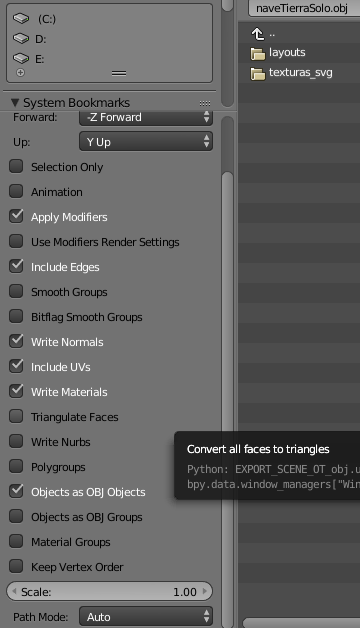Select the C: drive icon
The image size is (360, 628).
21,18
